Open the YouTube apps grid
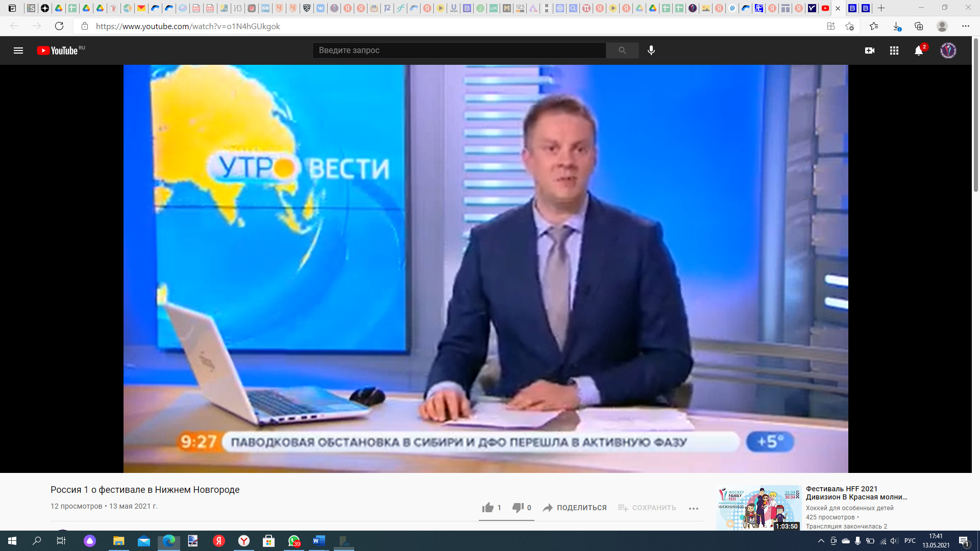 894,51
